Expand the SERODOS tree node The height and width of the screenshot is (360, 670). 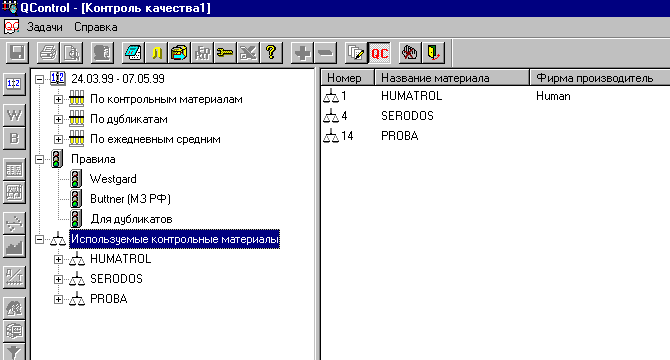pos(58,279)
